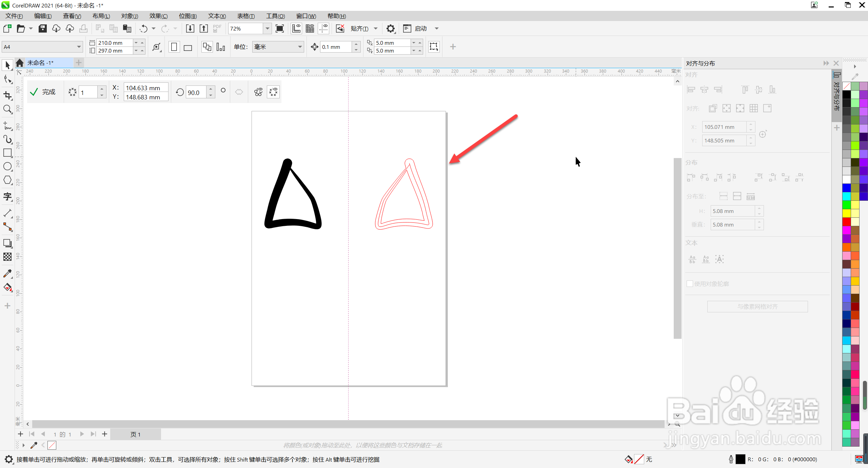Open the 效果 menu
This screenshot has height=468, width=868.
[x=159, y=16]
